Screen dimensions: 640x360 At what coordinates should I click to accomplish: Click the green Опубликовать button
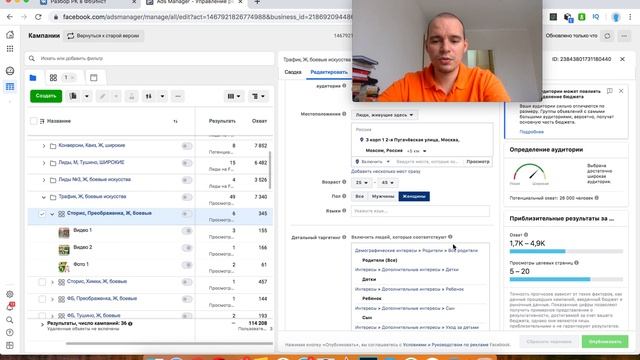click(605, 342)
